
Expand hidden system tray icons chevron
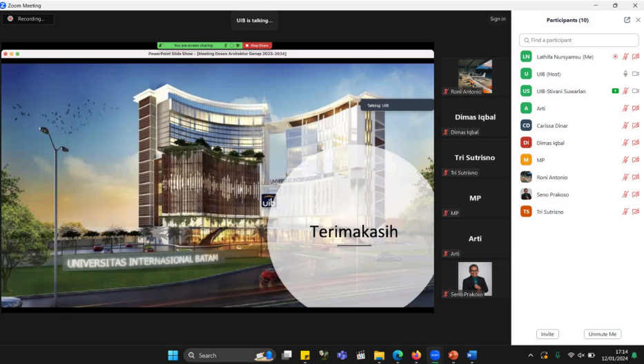coord(531,355)
